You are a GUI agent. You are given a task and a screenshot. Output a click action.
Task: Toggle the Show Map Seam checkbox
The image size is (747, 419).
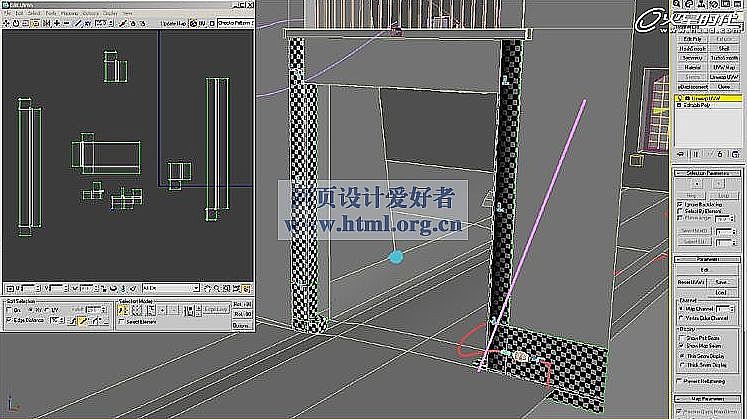point(681,346)
